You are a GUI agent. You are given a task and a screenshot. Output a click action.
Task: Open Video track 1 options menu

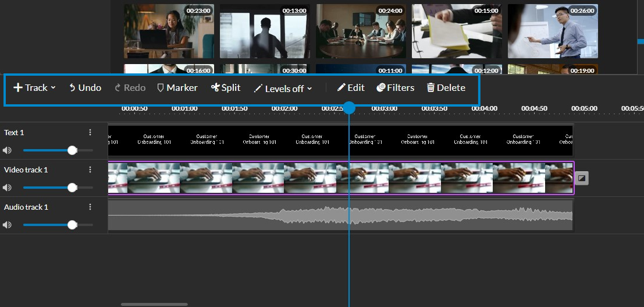tap(90, 170)
